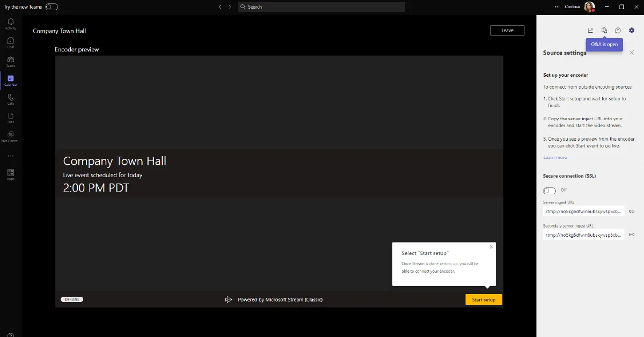Open Help at sidebar bottom
This screenshot has width=644, height=337.
(11, 335)
